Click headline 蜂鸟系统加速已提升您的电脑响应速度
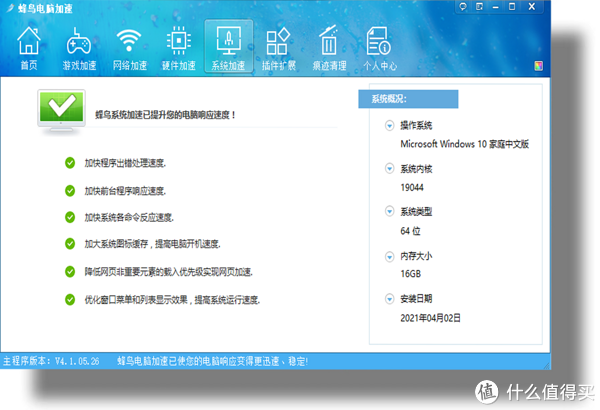600x410 pixels. 165,115
